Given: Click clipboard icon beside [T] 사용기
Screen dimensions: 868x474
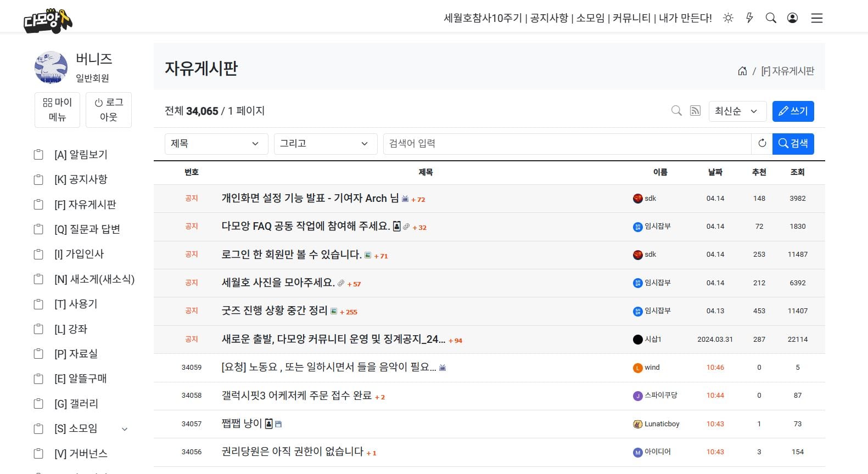Looking at the screenshot, I should 38,304.
